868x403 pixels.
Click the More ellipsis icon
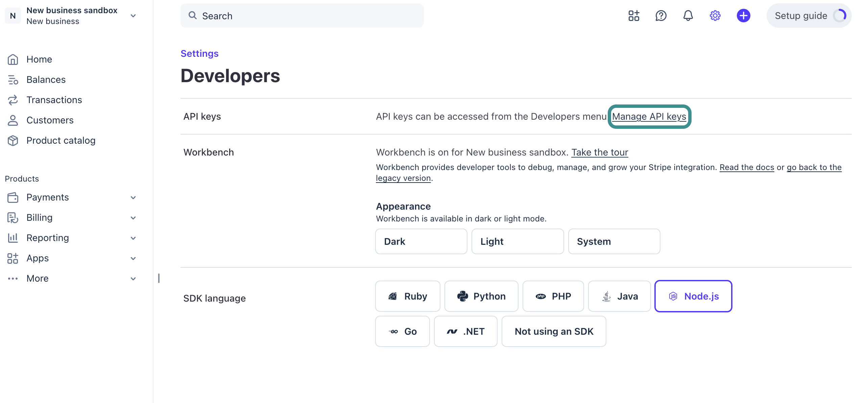[x=13, y=279]
